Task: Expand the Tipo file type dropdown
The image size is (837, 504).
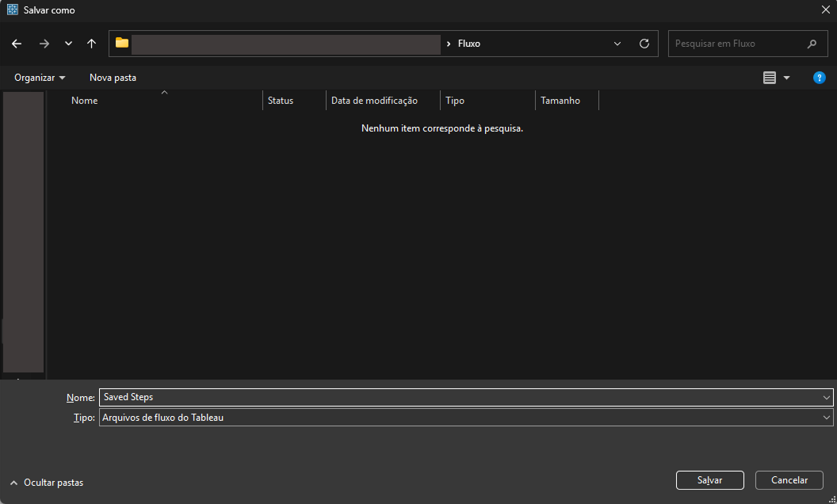Action: (827, 418)
